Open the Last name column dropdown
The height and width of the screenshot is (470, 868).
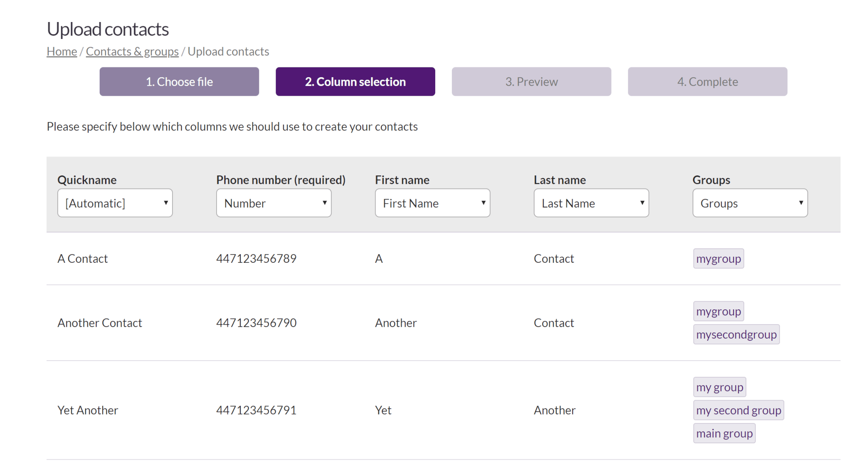(591, 203)
